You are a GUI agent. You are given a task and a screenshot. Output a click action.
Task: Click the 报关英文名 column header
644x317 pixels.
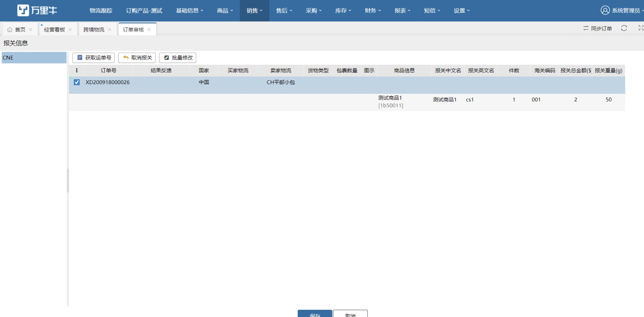click(481, 71)
